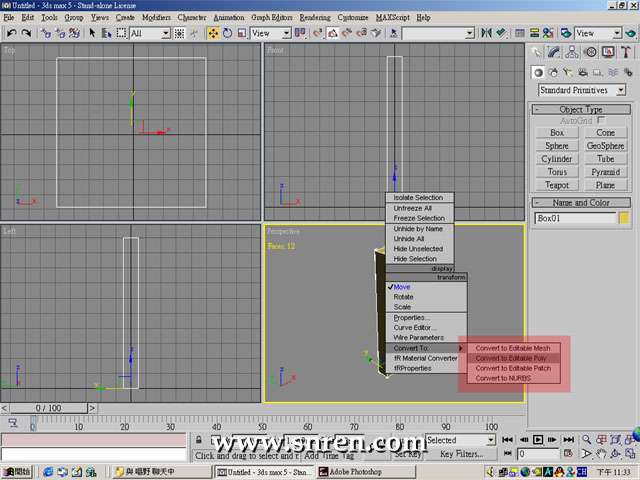The width and height of the screenshot is (640, 480).
Task: Choose Convert to Editable Mesh
Action: coord(513,348)
